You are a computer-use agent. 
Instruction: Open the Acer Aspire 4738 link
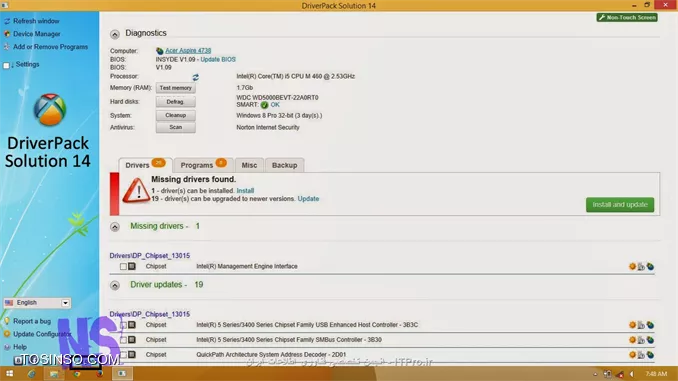188,51
